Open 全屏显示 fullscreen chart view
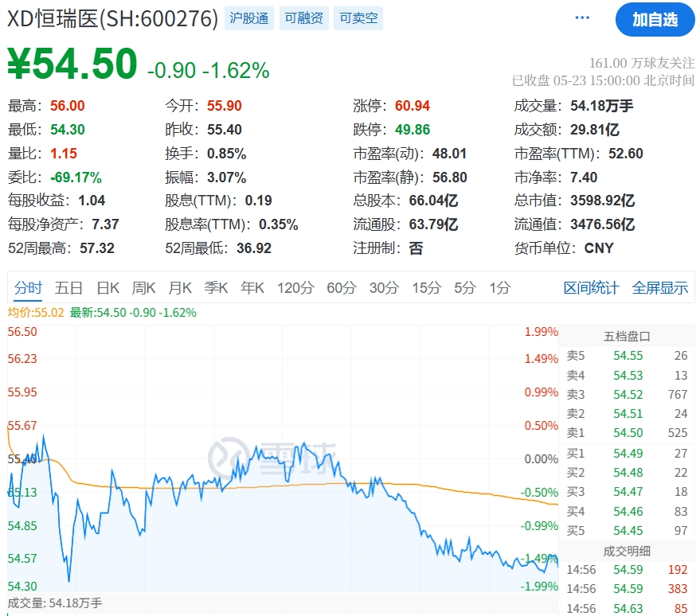696x616 pixels. click(659, 288)
